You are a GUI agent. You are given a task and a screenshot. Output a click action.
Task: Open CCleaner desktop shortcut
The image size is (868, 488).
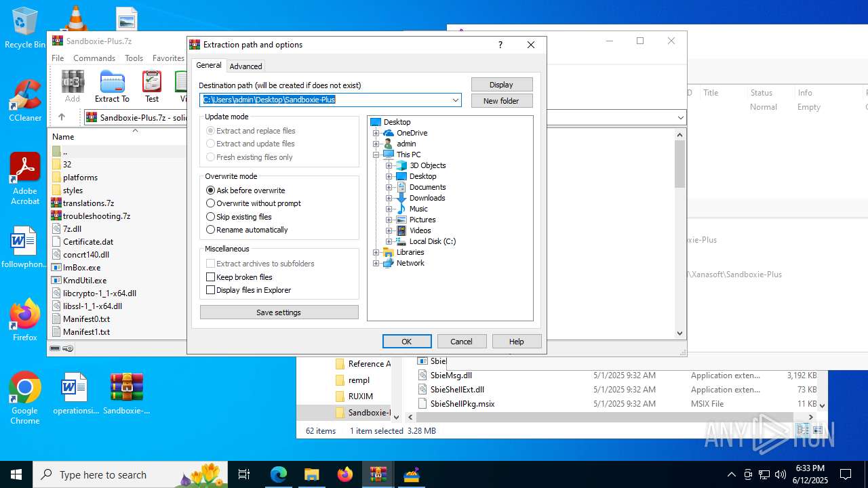(25, 100)
